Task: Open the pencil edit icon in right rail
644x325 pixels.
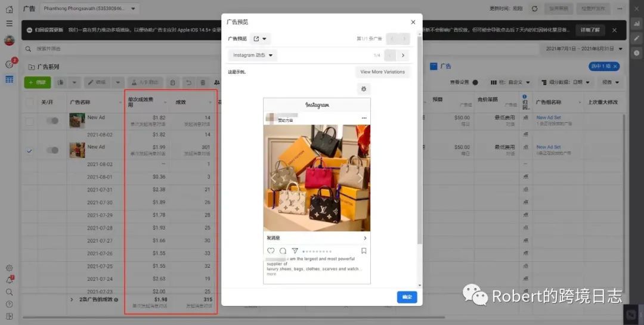Action: (637, 38)
